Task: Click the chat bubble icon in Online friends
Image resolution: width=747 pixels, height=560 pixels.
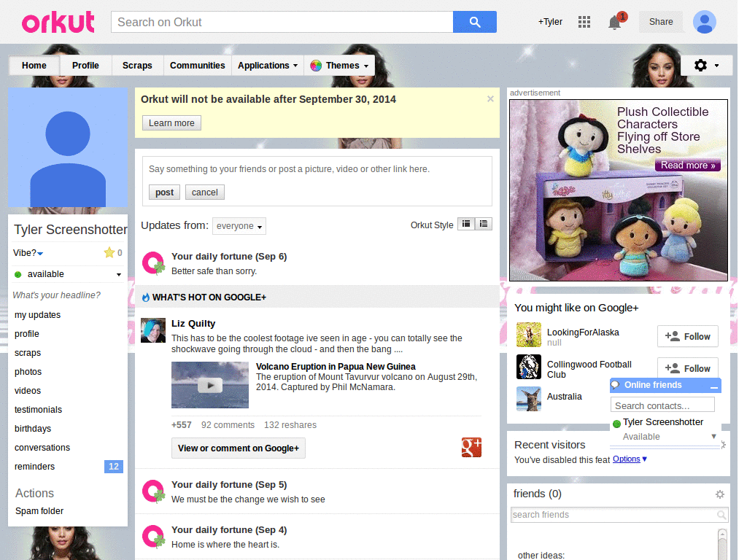Action: click(x=616, y=385)
